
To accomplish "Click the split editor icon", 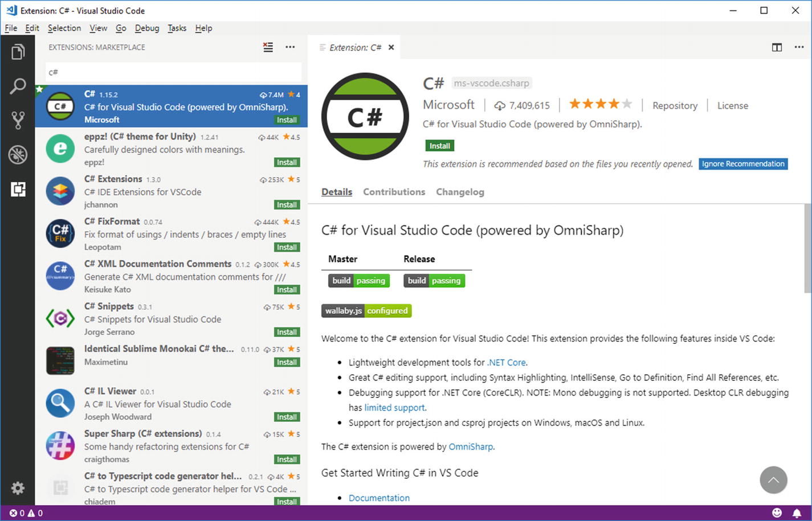I will 777,47.
